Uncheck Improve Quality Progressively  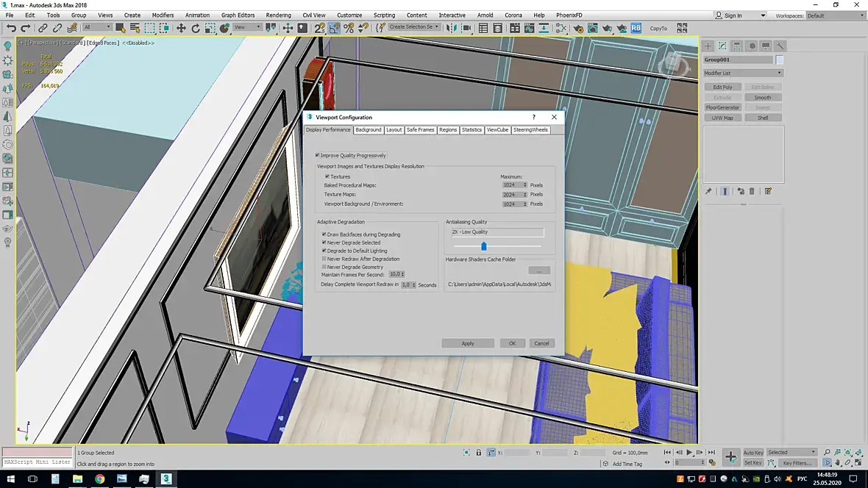[317, 155]
